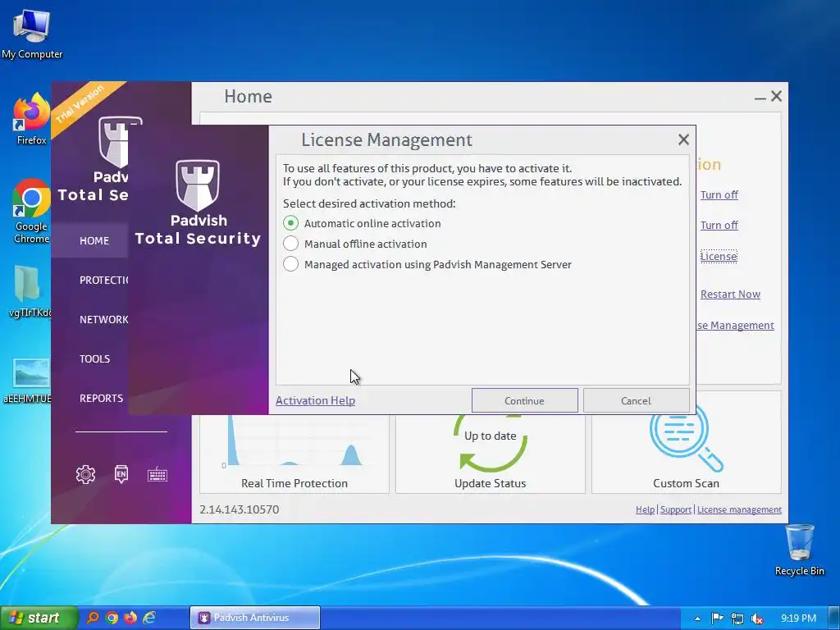Open My Computer desktop icon
Screen dimensions: 840x630
[32, 34]
